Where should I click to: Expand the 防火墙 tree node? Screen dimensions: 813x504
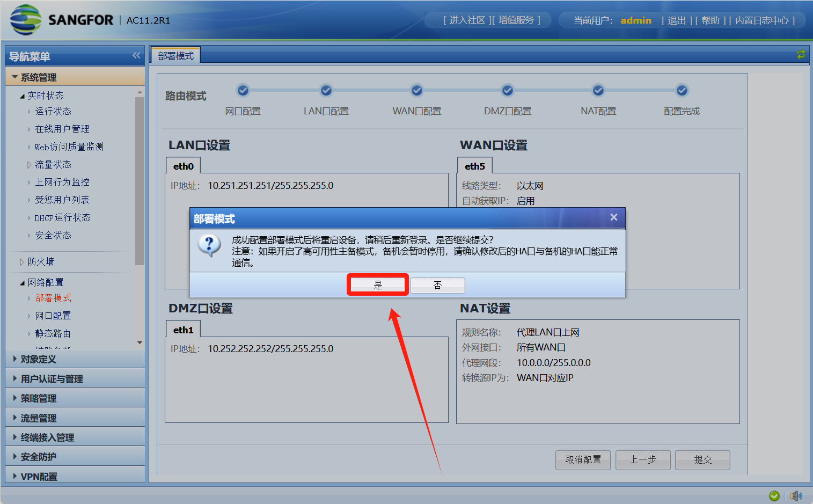[x=41, y=261]
